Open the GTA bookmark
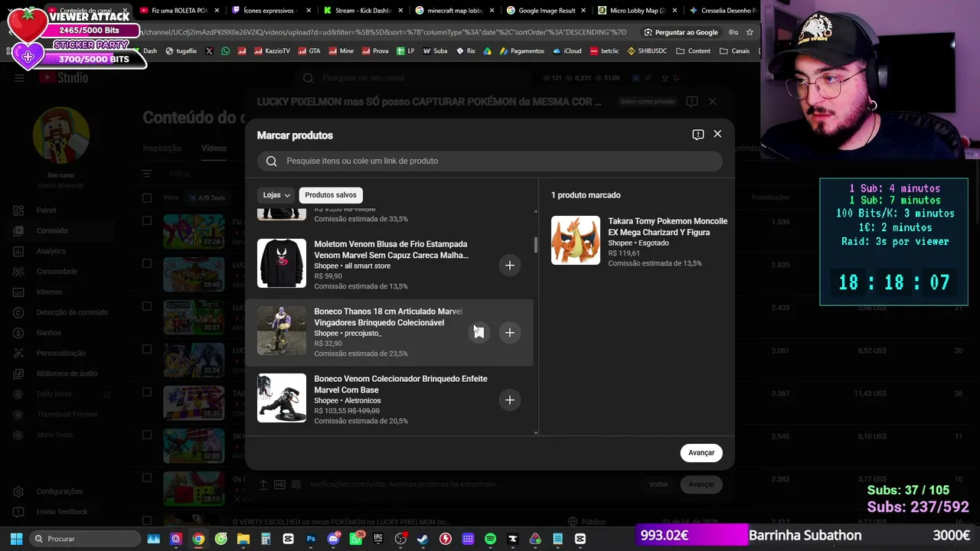Image resolution: width=980 pixels, height=551 pixels. pos(309,51)
